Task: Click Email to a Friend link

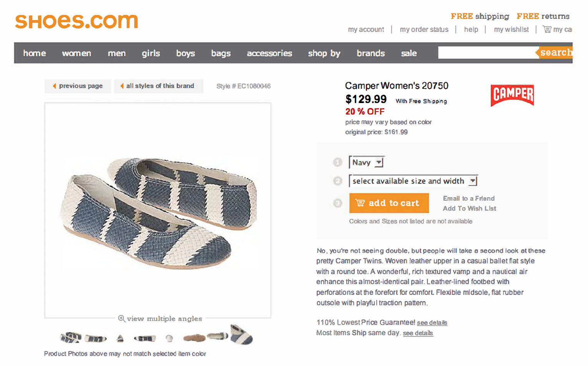Action: click(468, 198)
